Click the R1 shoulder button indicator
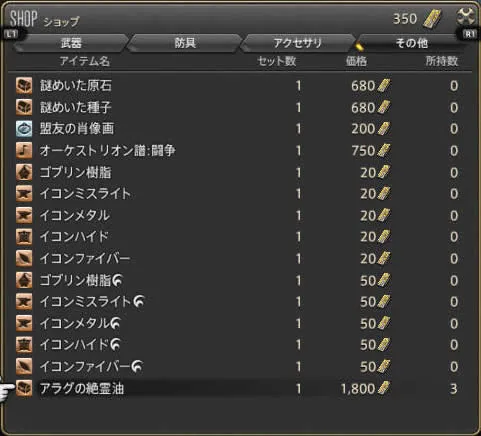 [x=469, y=34]
